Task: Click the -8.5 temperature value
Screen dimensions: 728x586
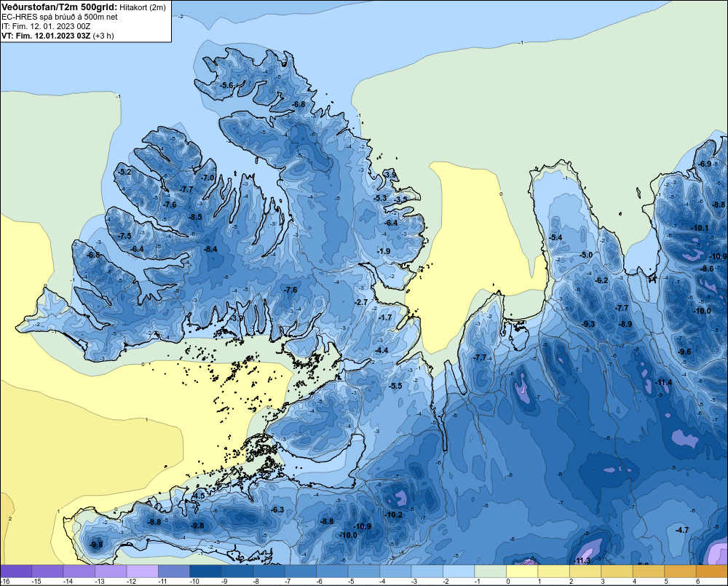Action: point(195,218)
